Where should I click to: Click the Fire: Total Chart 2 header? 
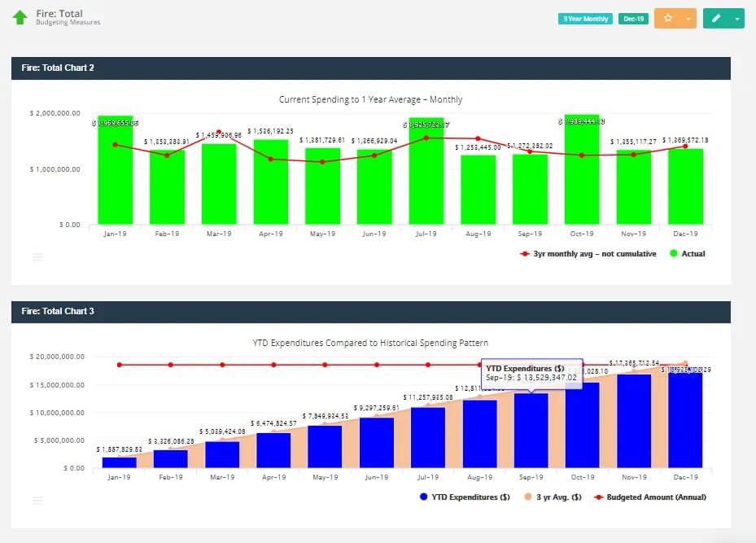point(371,68)
